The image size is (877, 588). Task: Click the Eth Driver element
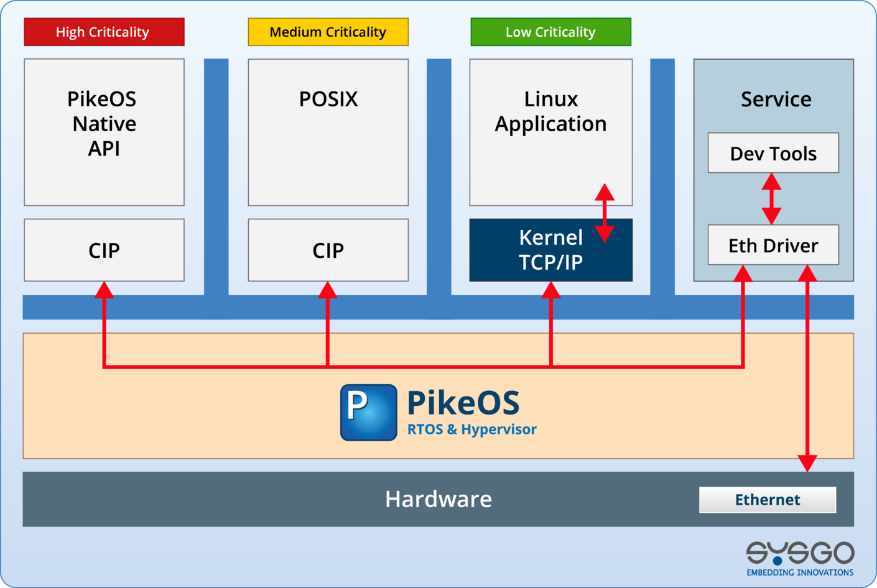pyautogui.click(x=773, y=245)
